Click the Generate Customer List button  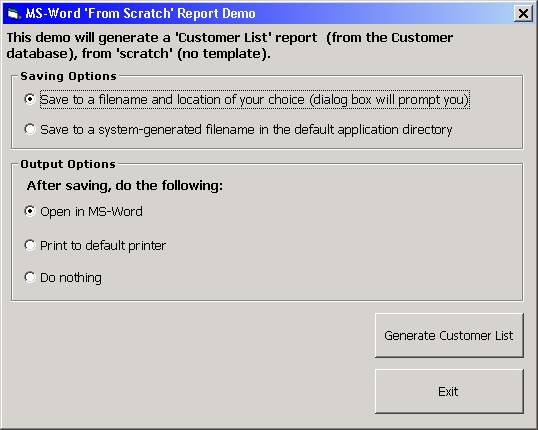click(449, 335)
